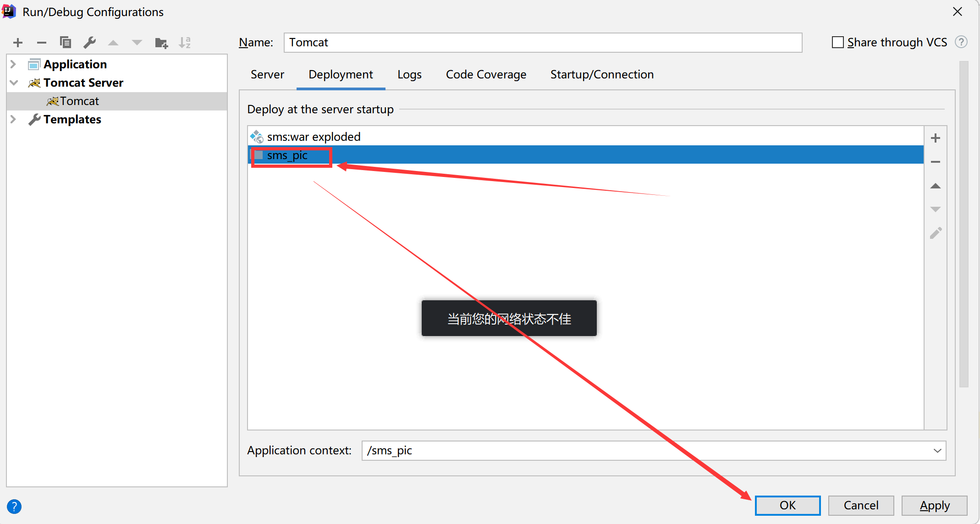Focus the Name input field

(x=543, y=43)
